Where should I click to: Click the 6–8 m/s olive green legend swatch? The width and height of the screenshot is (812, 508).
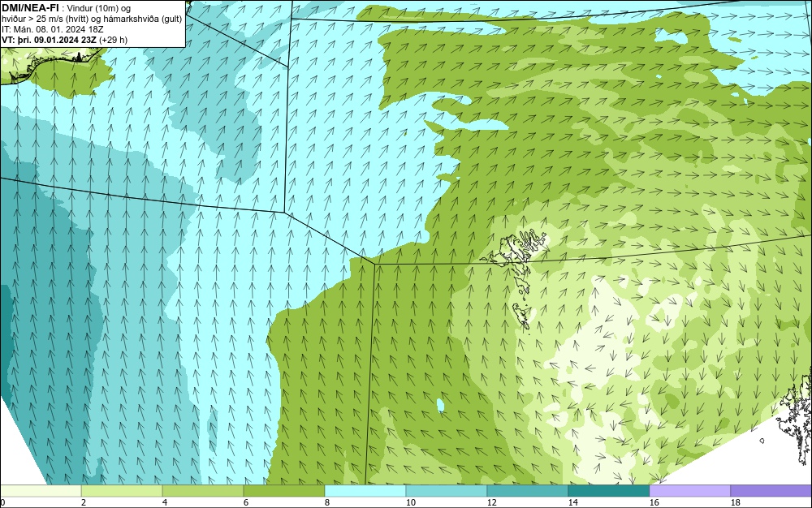283,491
